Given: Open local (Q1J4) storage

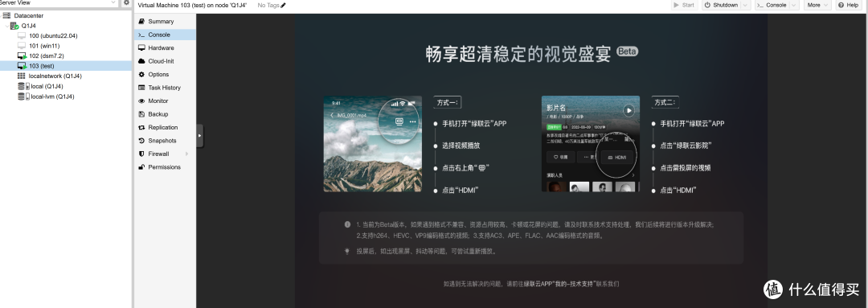Looking at the screenshot, I should coord(47,86).
